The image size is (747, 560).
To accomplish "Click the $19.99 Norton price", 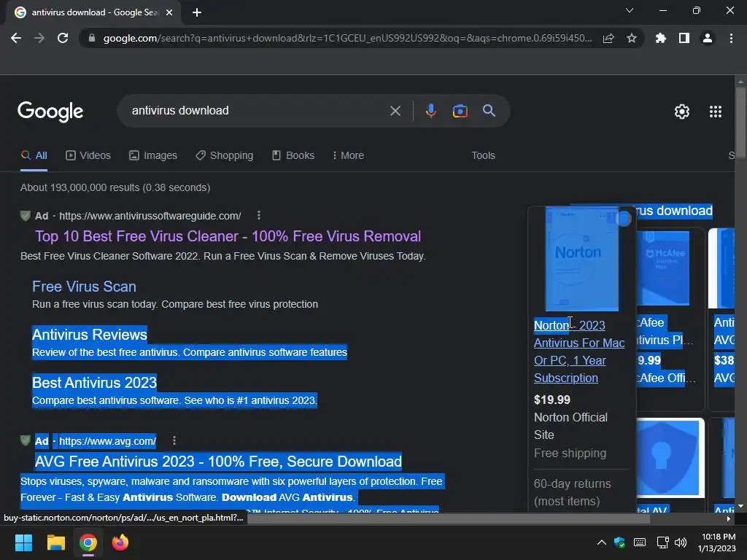I will tap(551, 400).
